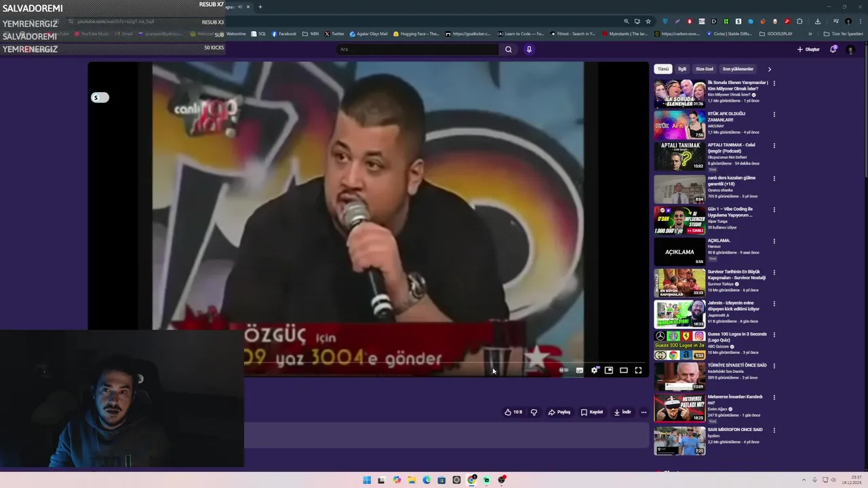Open options for 'AÇIKLAMA.' video

click(x=774, y=241)
